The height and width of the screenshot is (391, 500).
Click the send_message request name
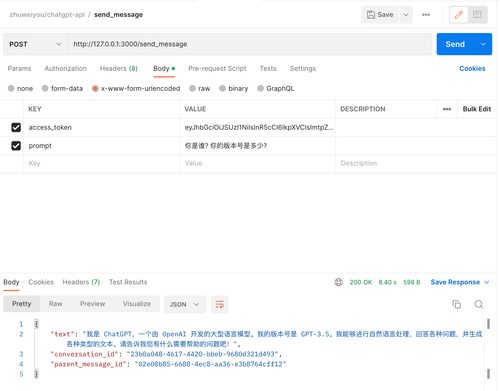[x=118, y=15]
